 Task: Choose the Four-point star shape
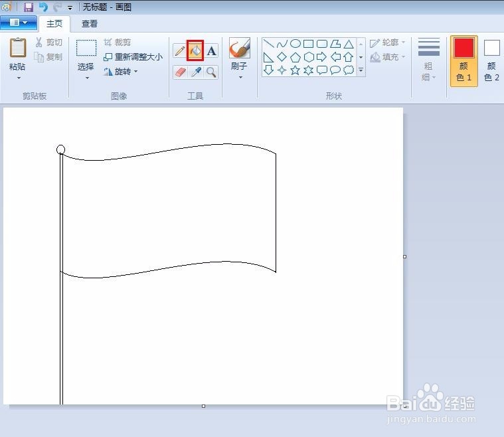[x=282, y=70]
